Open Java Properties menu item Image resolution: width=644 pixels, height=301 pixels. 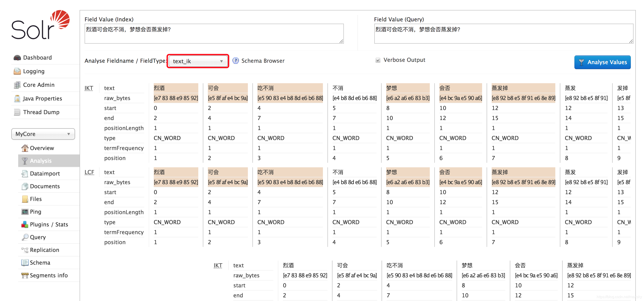(43, 98)
